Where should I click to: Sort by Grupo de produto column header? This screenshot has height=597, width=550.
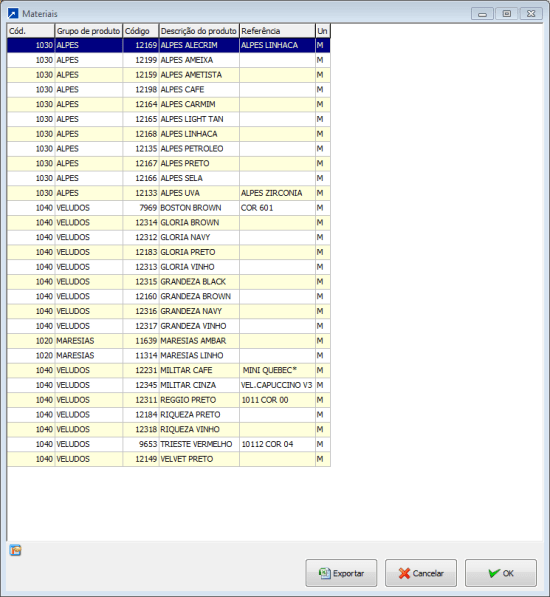(89, 31)
